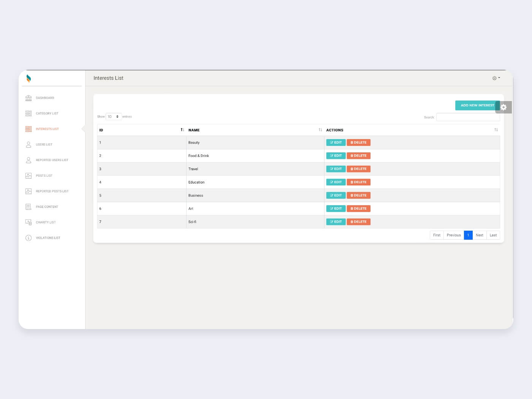Delete the Sci-fi interest row

[x=358, y=222]
